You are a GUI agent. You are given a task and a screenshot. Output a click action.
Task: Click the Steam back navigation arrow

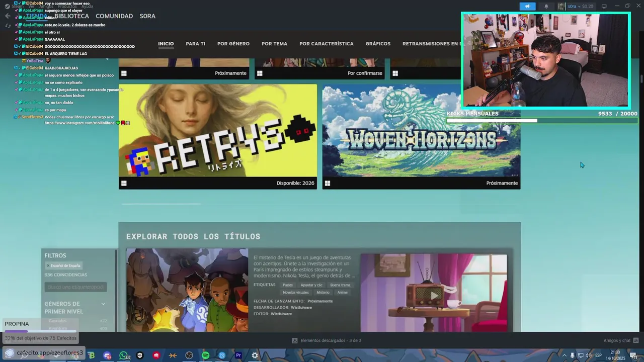click(x=7, y=16)
